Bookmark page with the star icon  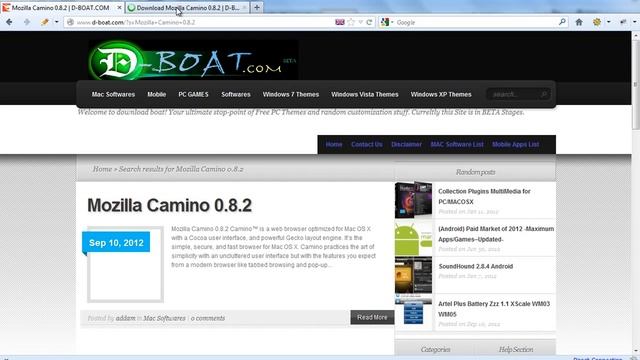pos(351,22)
